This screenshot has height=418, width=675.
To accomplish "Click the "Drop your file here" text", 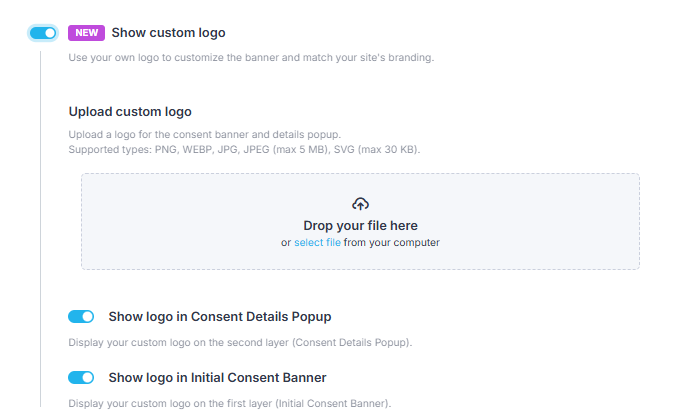I will tap(360, 226).
